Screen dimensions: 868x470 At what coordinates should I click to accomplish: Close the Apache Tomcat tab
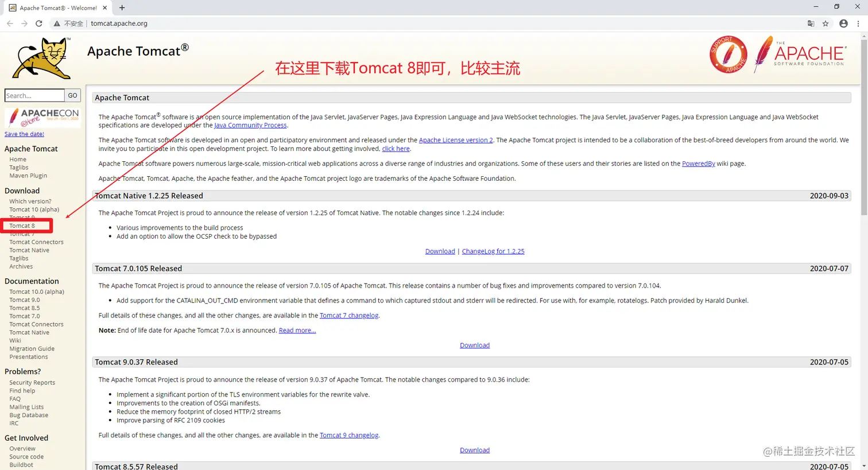105,7
